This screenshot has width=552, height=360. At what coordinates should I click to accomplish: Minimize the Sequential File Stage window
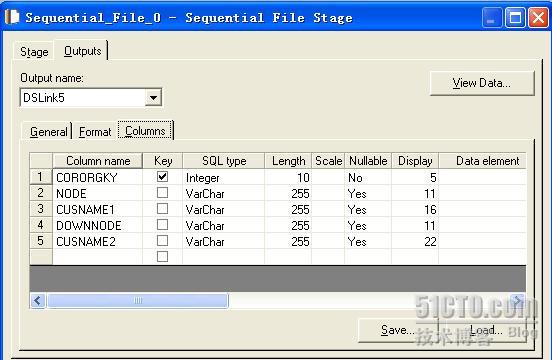tap(491, 17)
